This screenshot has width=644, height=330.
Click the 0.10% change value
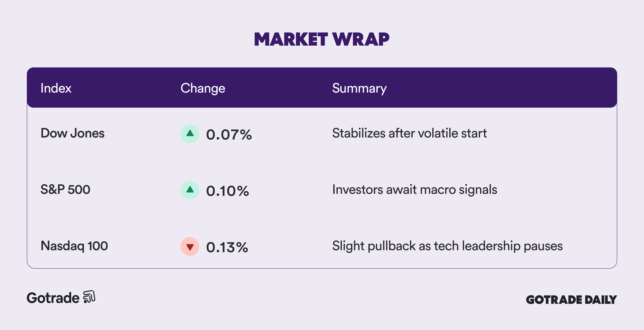tap(228, 191)
